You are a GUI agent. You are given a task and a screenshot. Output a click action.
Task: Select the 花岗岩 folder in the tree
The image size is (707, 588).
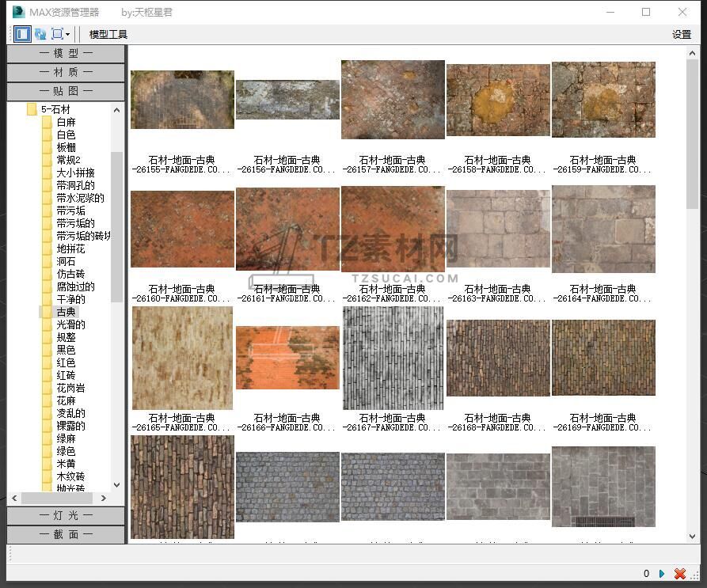pyautogui.click(x=70, y=388)
